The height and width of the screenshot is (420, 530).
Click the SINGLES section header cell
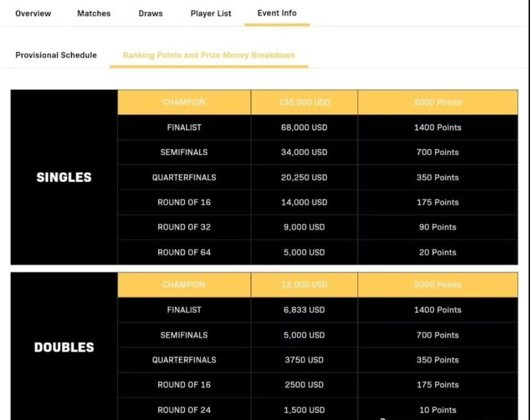tap(64, 177)
